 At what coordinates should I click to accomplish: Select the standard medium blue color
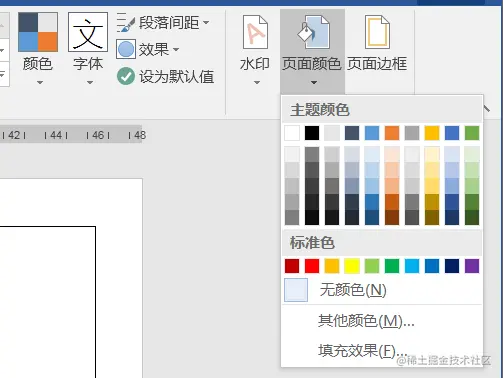(x=432, y=266)
